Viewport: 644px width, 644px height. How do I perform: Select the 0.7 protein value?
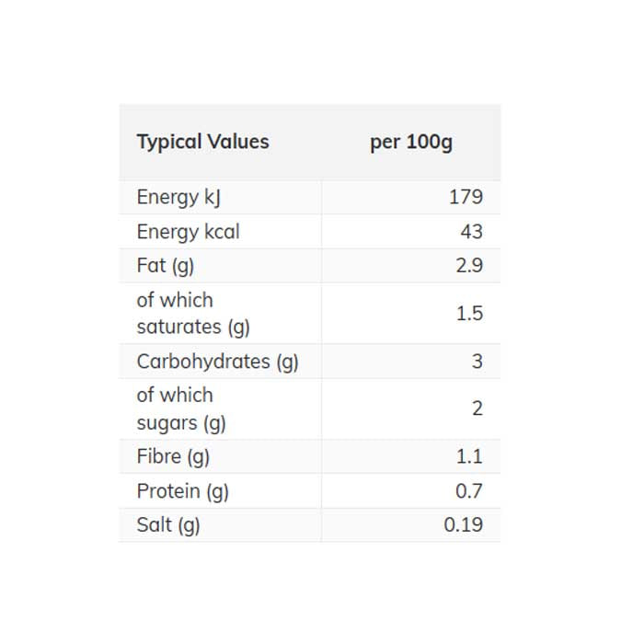pos(469,491)
